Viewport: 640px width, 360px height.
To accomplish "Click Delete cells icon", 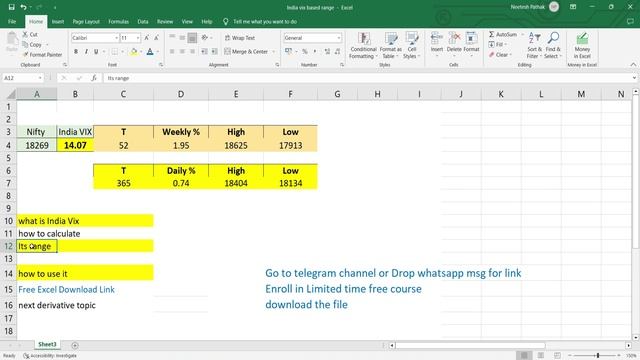I will pos(454,43).
